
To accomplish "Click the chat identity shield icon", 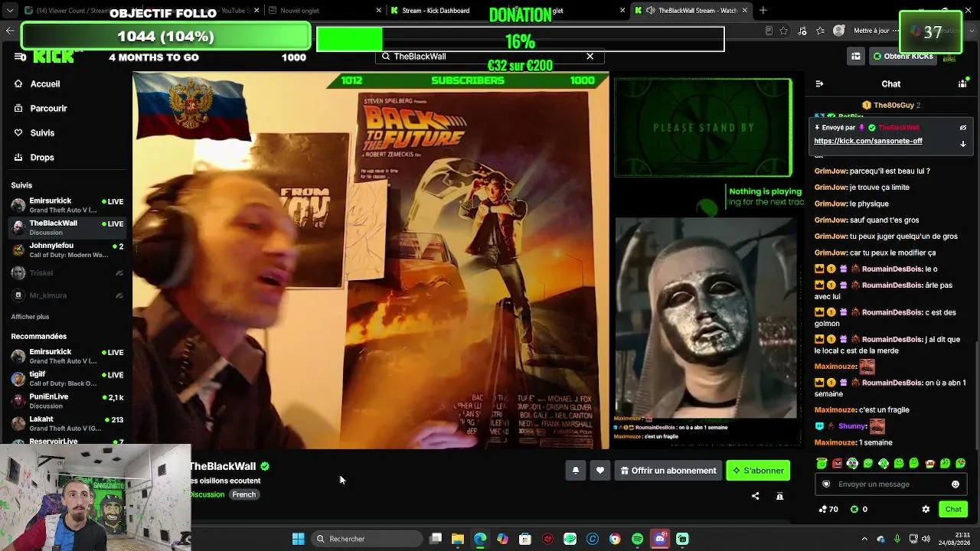I will click(x=826, y=484).
